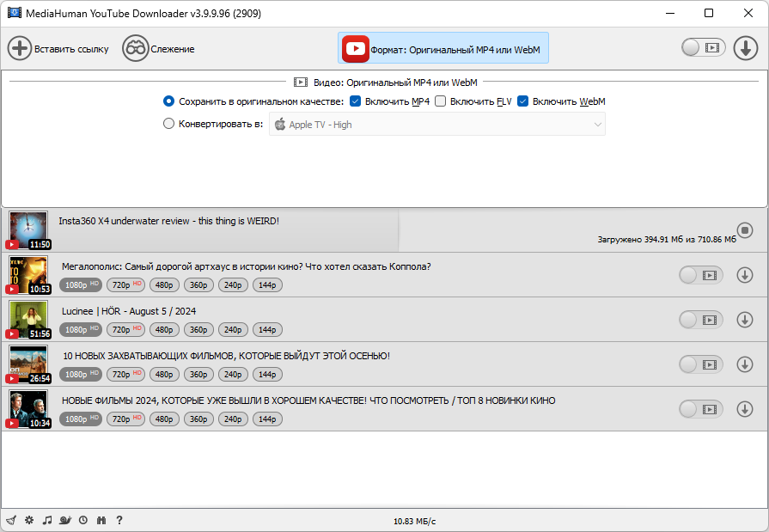Open the Слежение tracking button
The height and width of the screenshot is (532, 769).
[158, 49]
